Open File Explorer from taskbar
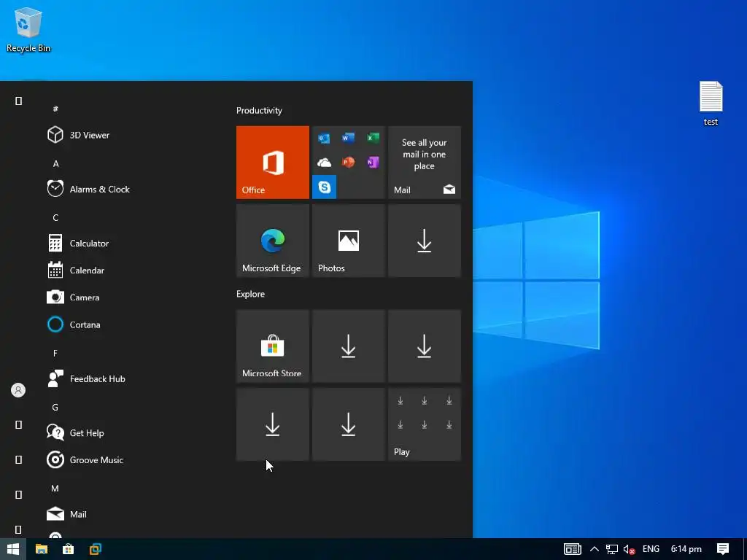Image resolution: width=747 pixels, height=560 pixels. click(42, 549)
